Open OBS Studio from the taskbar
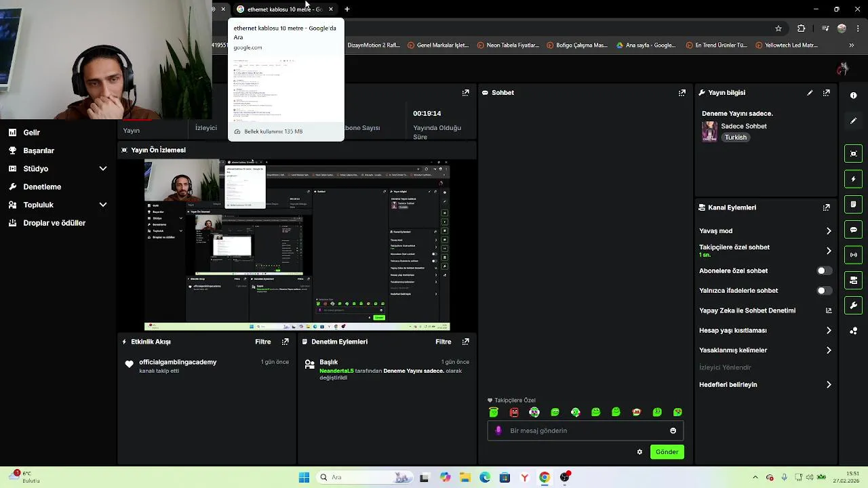 tap(564, 477)
